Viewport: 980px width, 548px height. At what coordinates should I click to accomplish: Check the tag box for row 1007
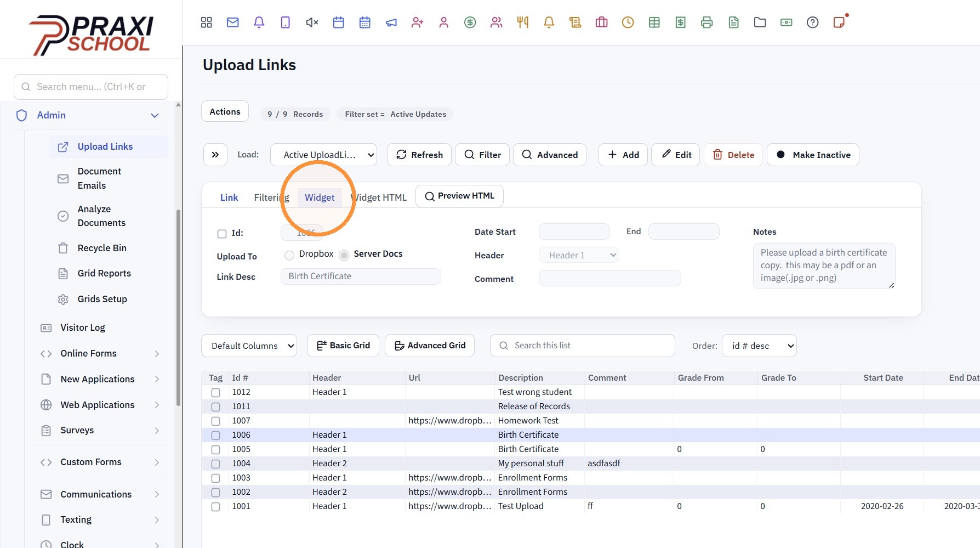tap(215, 421)
